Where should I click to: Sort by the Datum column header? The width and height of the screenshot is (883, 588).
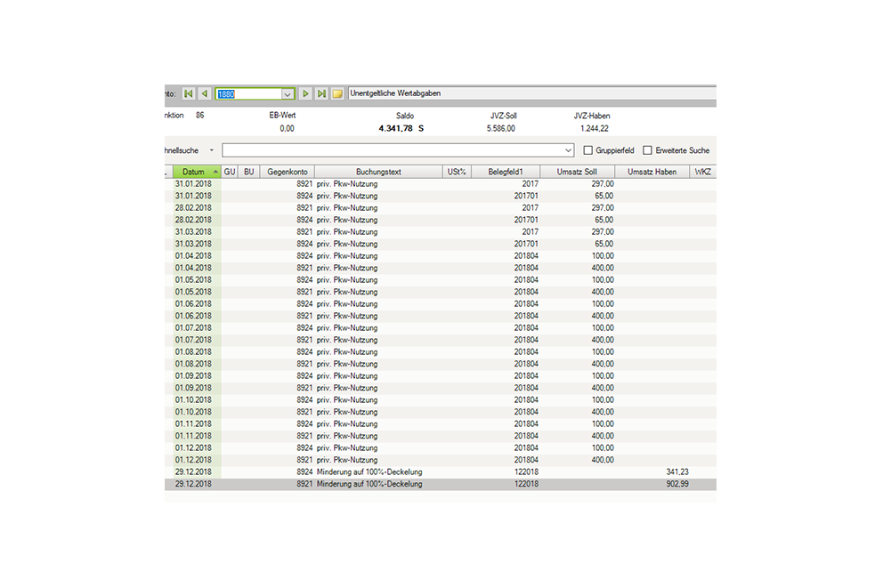194,172
